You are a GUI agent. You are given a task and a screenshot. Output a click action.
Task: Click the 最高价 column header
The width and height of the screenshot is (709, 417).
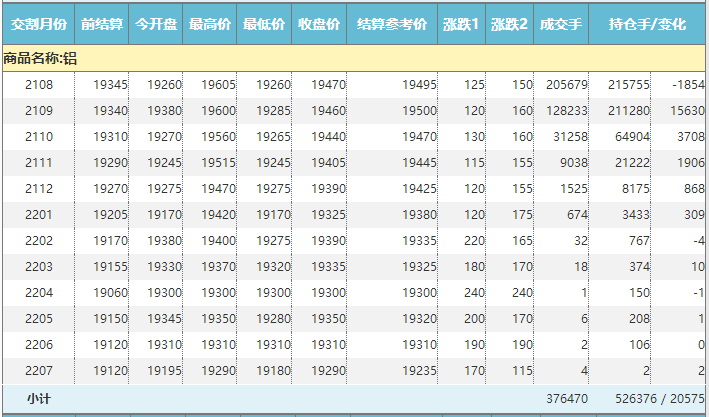pos(210,24)
